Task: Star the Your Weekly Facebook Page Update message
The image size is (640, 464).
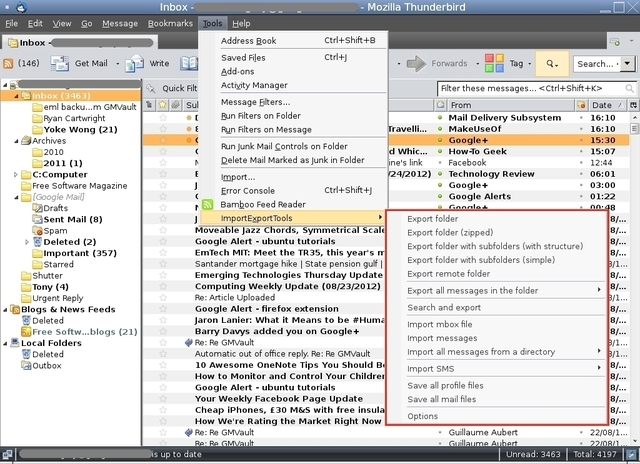Action: click(x=163, y=399)
